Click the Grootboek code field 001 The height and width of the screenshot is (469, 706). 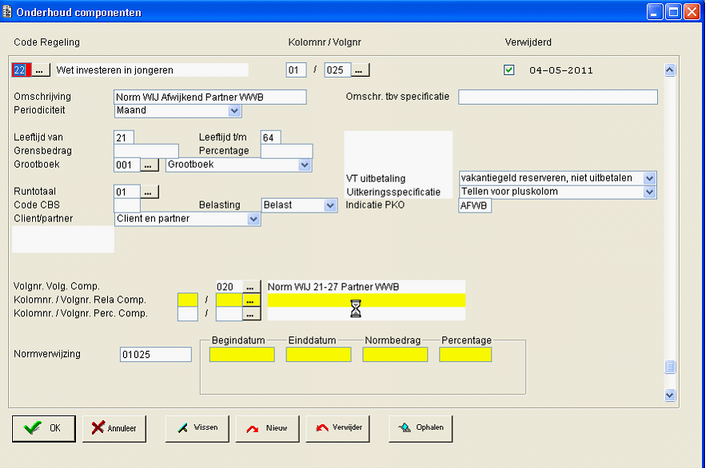(x=127, y=165)
